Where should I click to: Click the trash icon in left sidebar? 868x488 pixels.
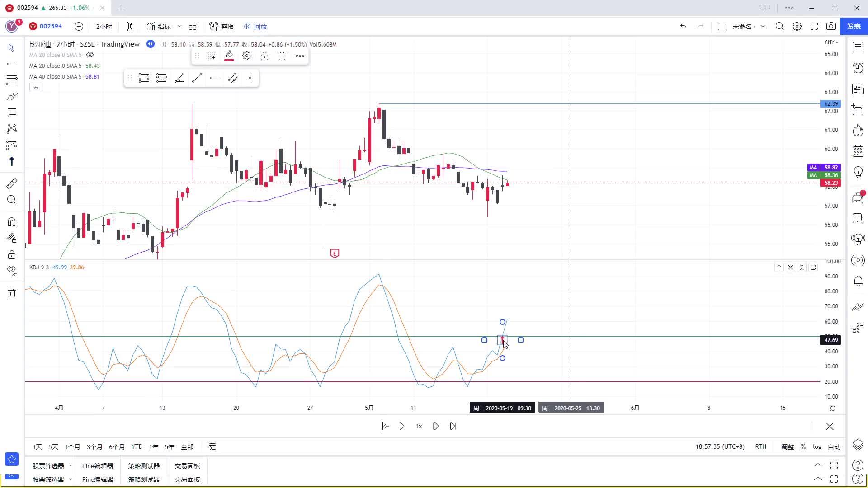click(12, 293)
